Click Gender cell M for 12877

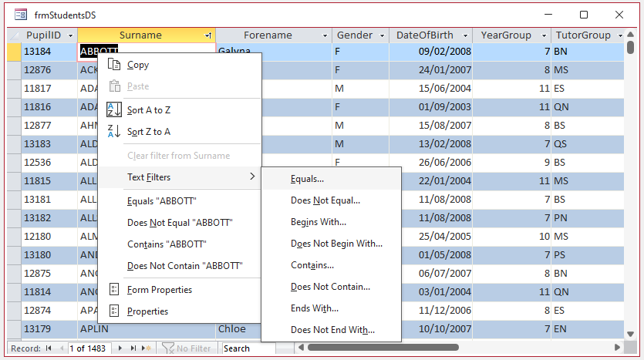[360, 125]
